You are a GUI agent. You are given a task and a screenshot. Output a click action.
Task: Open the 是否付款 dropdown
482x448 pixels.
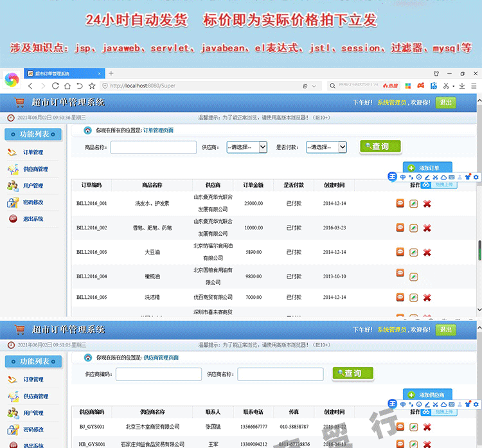point(326,147)
